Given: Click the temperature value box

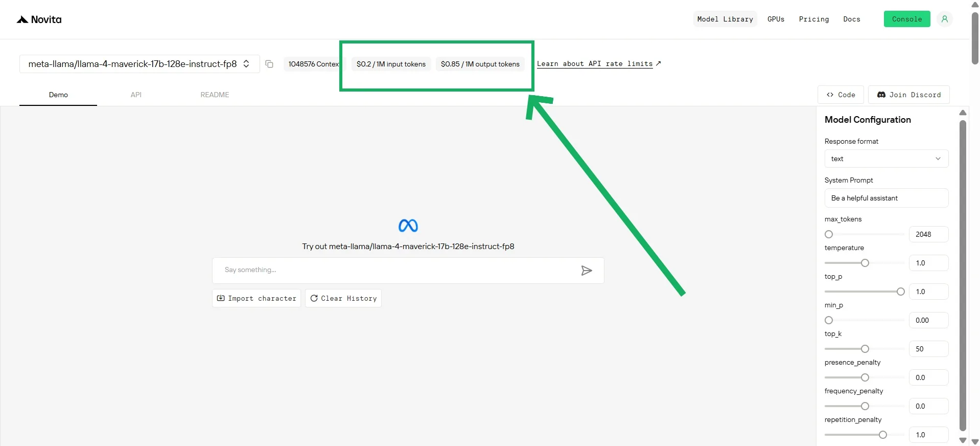Looking at the screenshot, I should click(x=929, y=263).
